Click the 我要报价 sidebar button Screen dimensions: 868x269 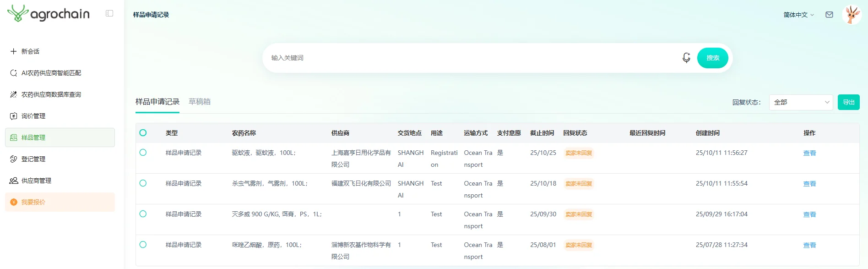click(x=60, y=202)
